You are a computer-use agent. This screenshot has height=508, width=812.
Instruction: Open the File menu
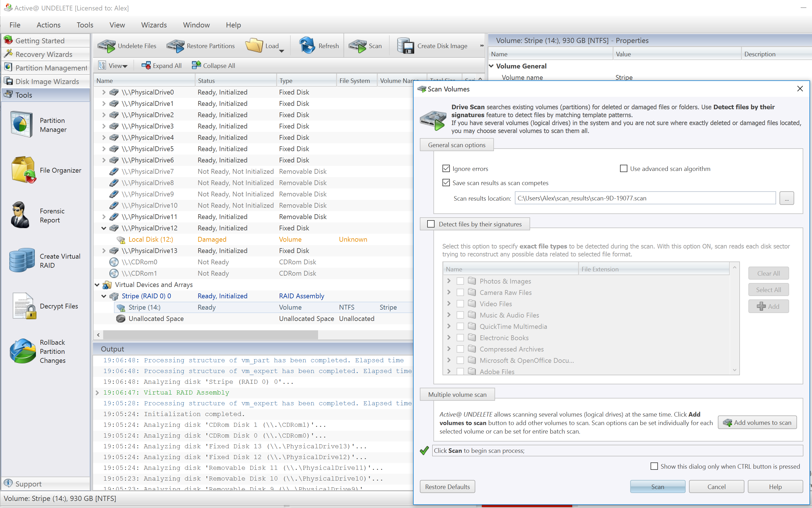coord(15,25)
